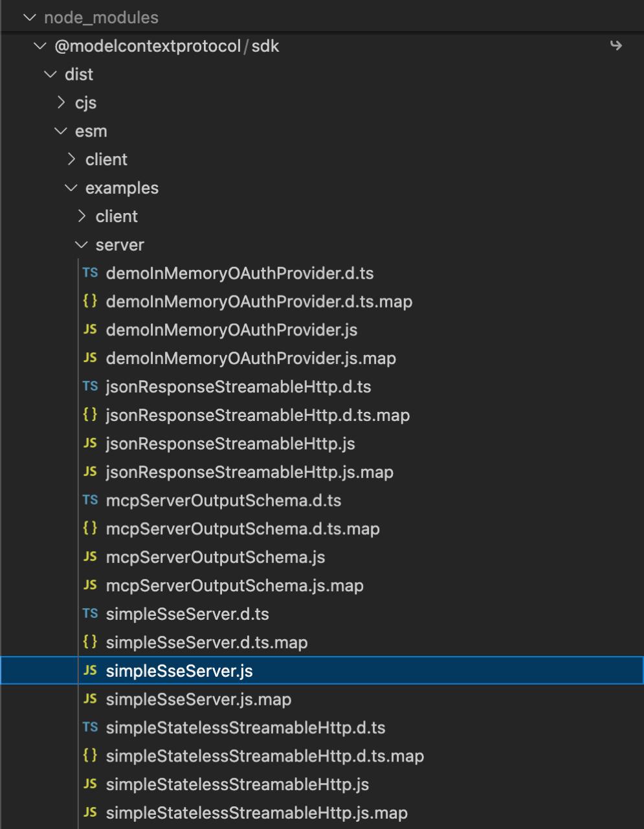Click JS icon of demoInMemoryOAuthProvider.js

coord(90,330)
